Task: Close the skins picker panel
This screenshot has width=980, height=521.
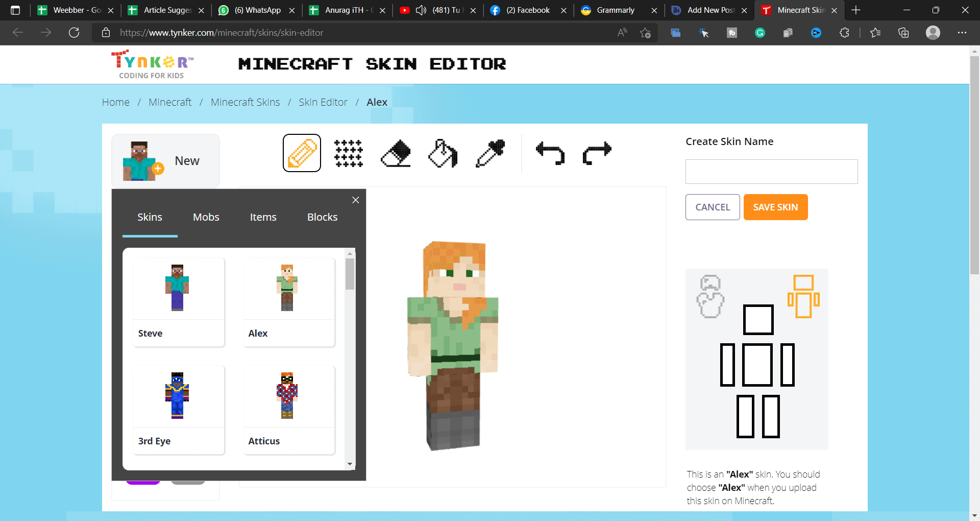Action: coord(356,200)
